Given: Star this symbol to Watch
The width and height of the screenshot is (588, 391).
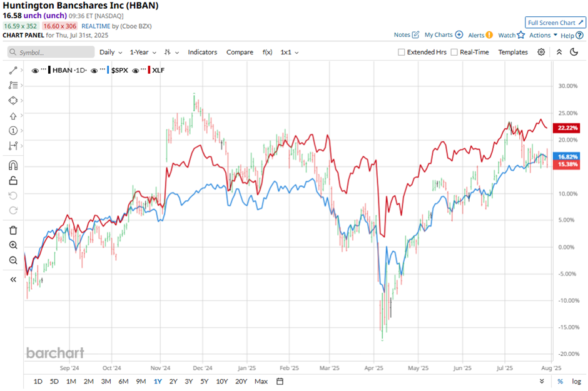Looking at the screenshot, I should [x=521, y=35].
